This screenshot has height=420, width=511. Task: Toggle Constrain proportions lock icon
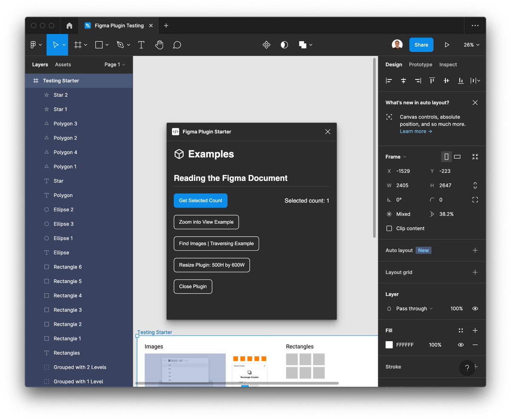coord(475,186)
